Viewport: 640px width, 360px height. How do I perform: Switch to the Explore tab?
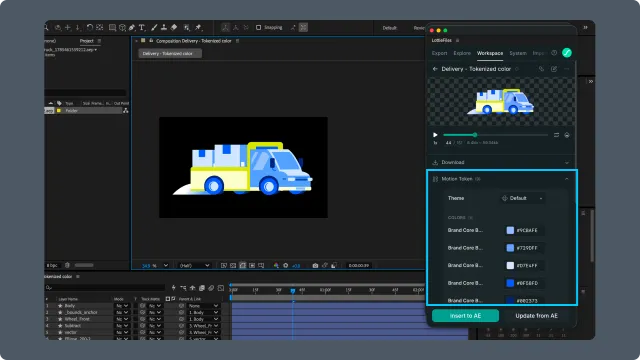pos(462,53)
